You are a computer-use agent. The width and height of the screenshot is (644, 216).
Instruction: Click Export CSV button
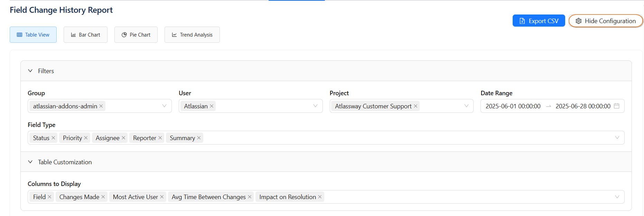[x=539, y=21]
